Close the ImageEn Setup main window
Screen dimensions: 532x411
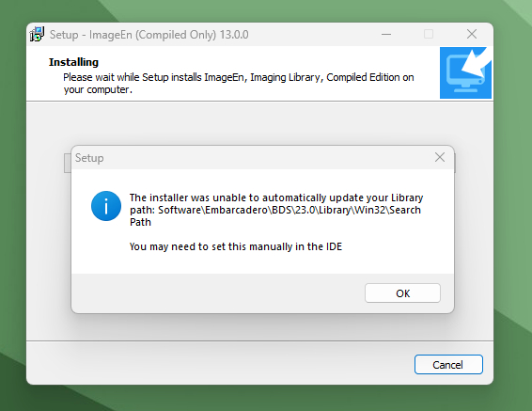pyautogui.click(x=472, y=34)
